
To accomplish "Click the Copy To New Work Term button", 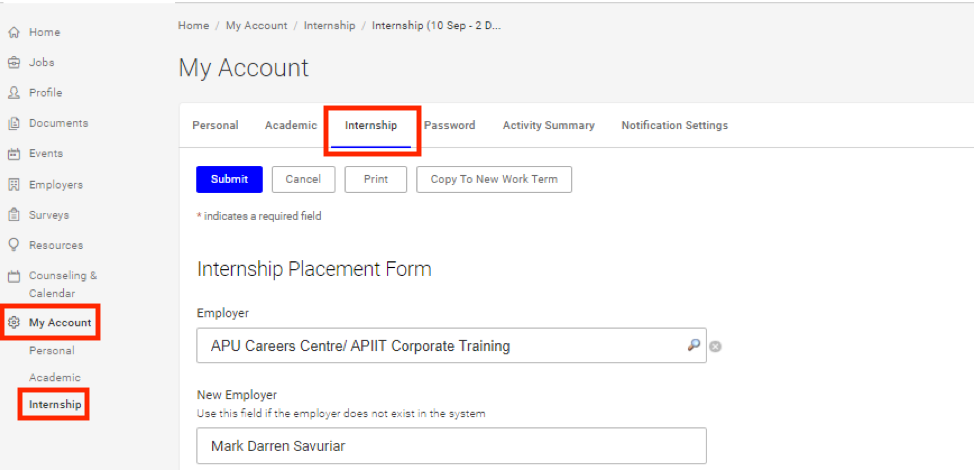I will tap(494, 179).
